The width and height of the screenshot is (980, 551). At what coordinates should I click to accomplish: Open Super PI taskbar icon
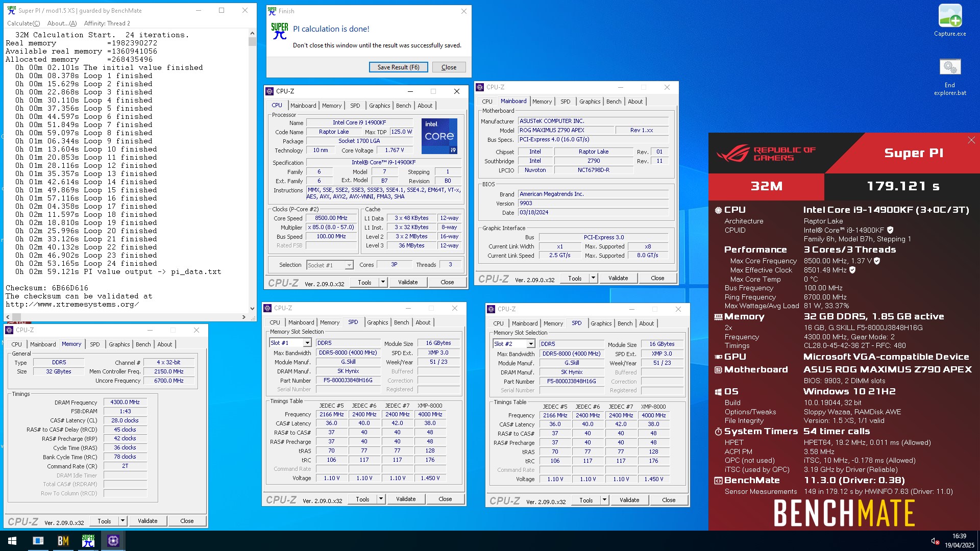click(x=88, y=541)
